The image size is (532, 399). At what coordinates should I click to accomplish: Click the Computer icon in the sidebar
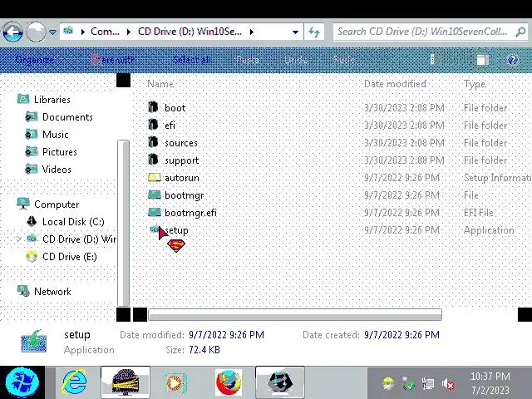pos(23,204)
